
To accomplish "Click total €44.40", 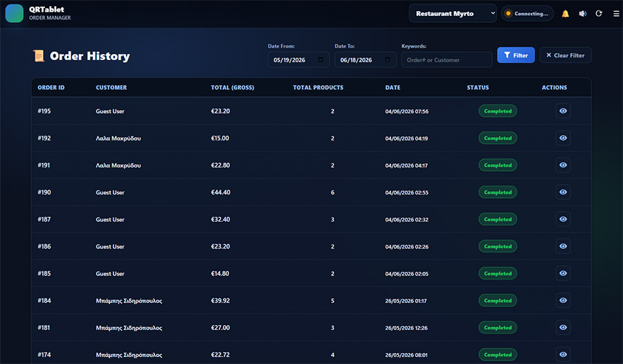I will (221, 192).
